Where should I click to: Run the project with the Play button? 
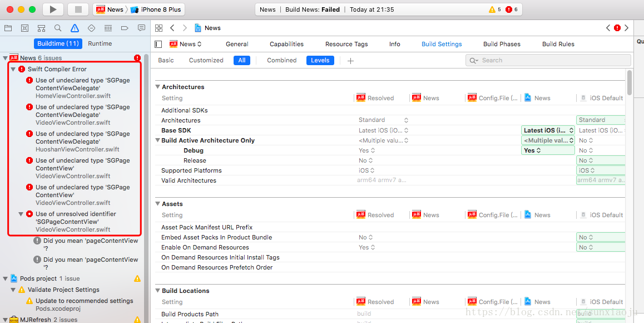pos(53,9)
